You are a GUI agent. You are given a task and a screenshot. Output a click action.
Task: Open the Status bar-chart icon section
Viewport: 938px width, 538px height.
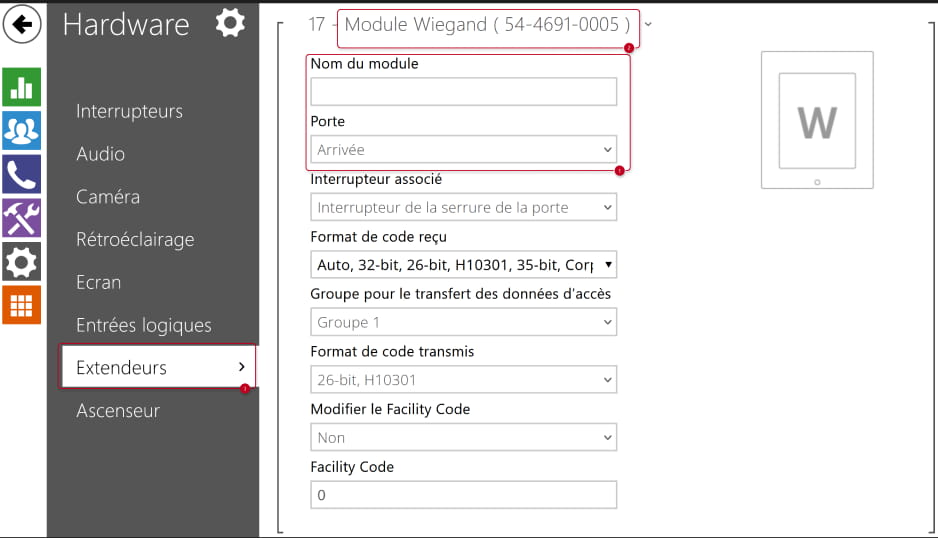tap(22, 87)
